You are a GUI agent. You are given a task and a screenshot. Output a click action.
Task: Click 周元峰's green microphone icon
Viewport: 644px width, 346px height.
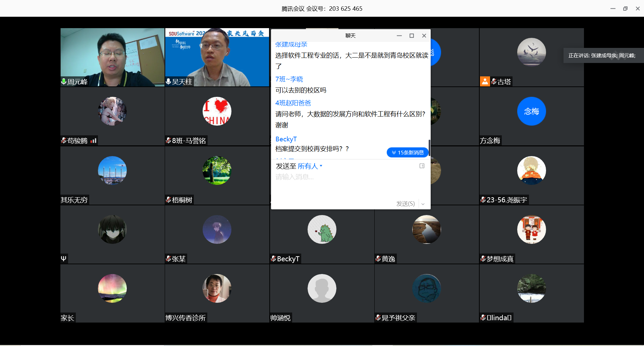point(64,81)
